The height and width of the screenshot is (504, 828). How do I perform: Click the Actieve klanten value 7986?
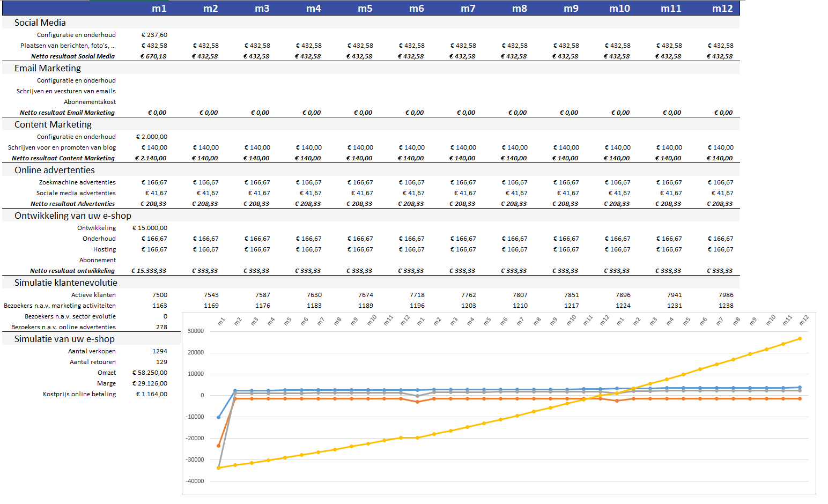726,295
